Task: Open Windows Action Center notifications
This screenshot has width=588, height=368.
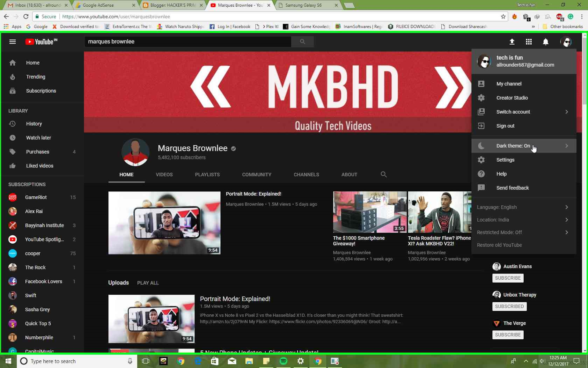Action: (577, 361)
